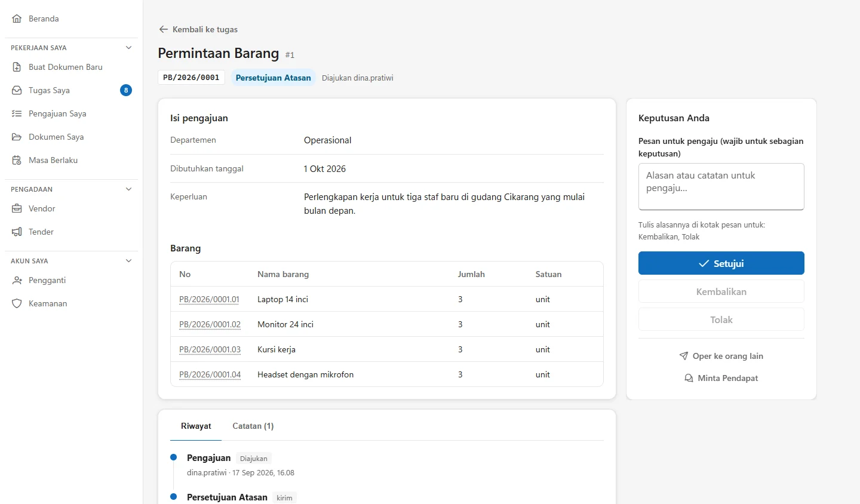Screen dimensions: 860x504
Task: Click the paper plane icon for Oper ke orang lain
Action: click(684, 356)
